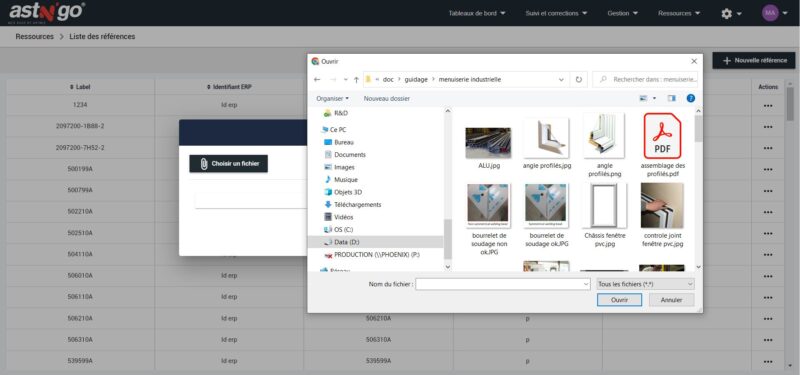
Task: Expand the address bar path history dropdown
Action: point(561,80)
